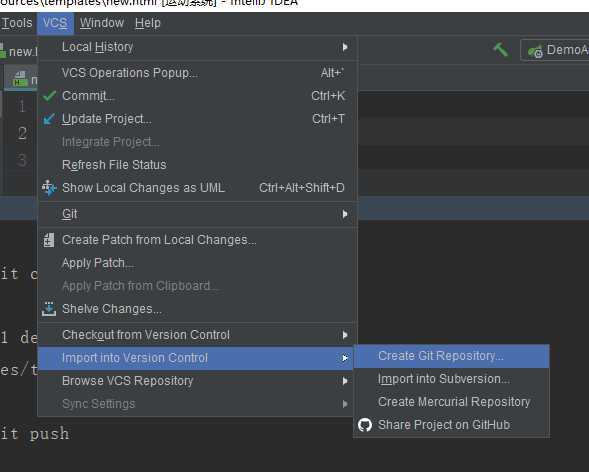589x472 pixels.
Task: Click the blue Update Project arrow icon
Action: pyautogui.click(x=49, y=119)
